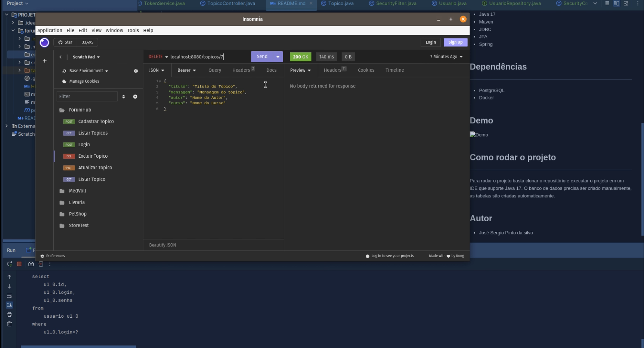
Task: Open the JSON body type dropdown
Action: click(157, 70)
